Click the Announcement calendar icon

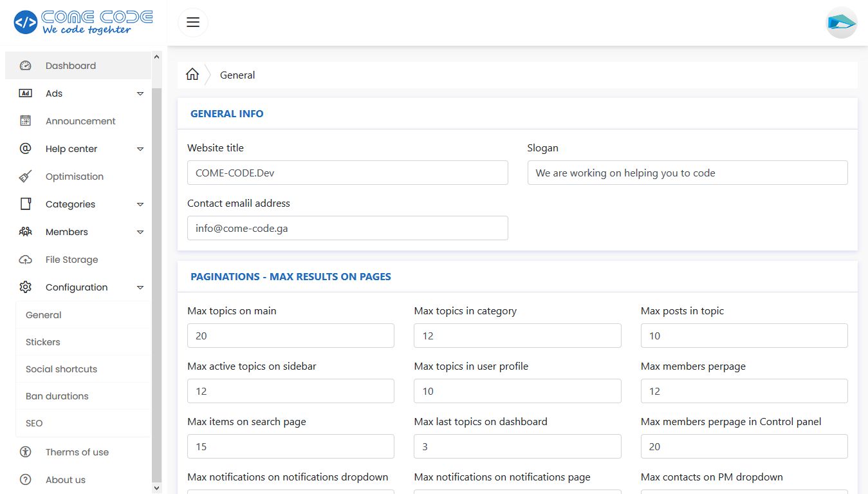point(26,121)
